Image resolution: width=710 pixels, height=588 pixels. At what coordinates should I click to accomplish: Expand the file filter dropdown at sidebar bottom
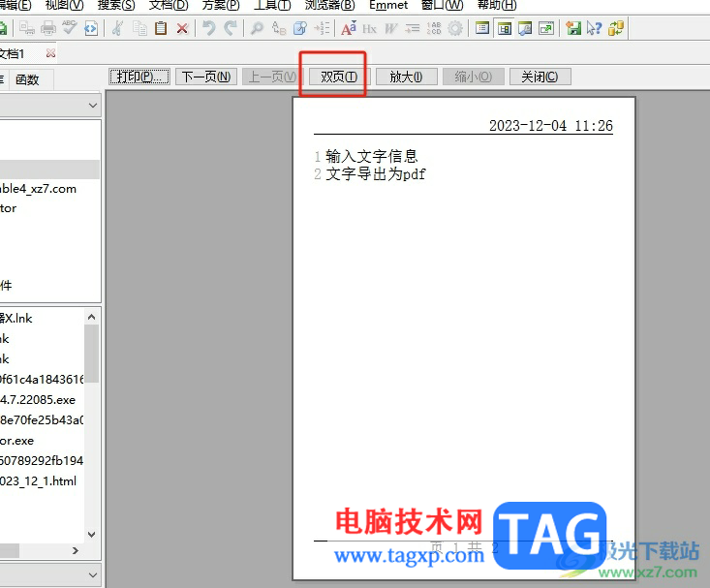[x=93, y=574]
